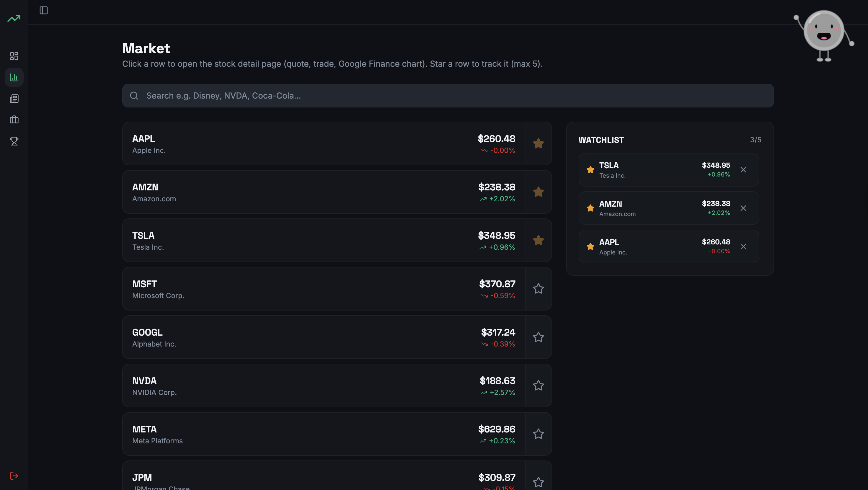This screenshot has height=490, width=868.
Task: Remove AAPL watchlist entry
Action: coord(743,247)
